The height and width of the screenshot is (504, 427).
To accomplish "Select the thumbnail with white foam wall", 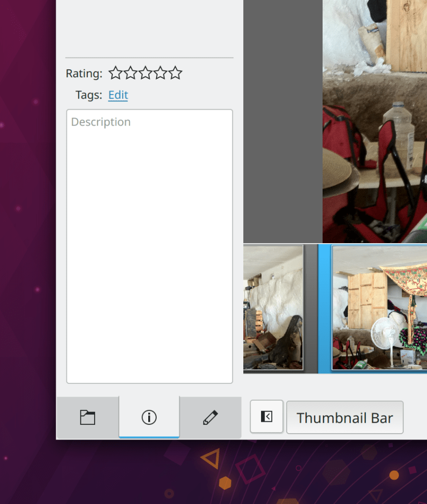I will click(273, 308).
